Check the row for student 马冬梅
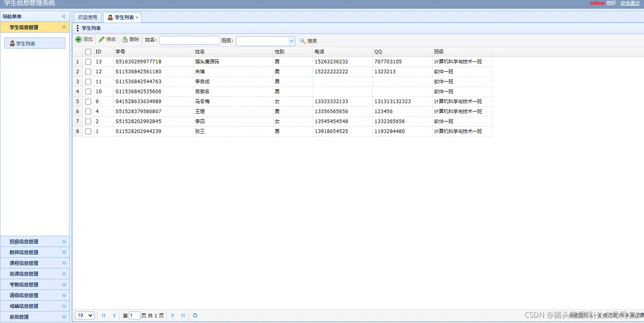This screenshot has width=644, height=323. pyautogui.click(x=88, y=102)
